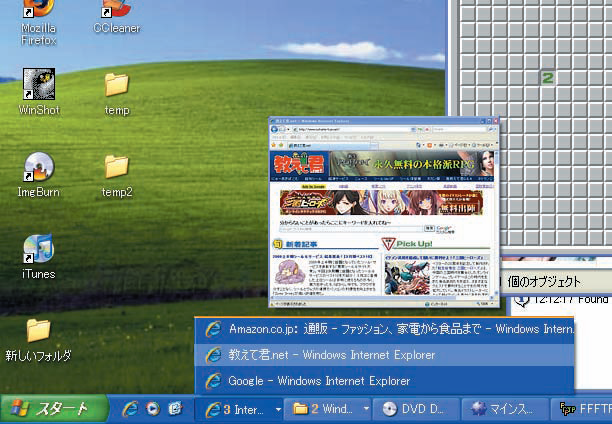Choose Amazon.co.jp window in the group list
The image size is (612, 424).
384,329
